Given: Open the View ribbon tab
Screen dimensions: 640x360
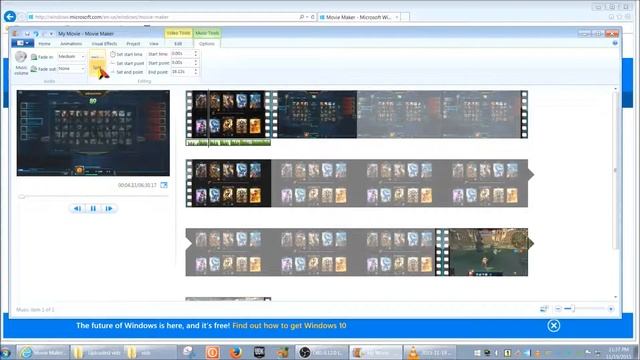Looking at the screenshot, I should click(154, 44).
